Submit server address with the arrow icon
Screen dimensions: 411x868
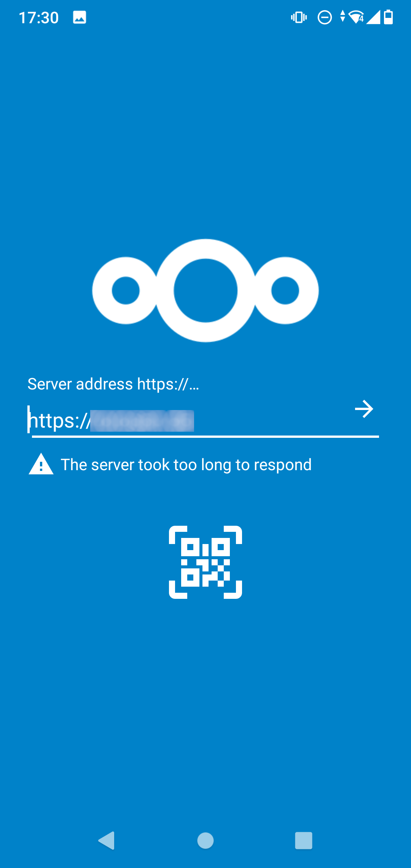(x=364, y=409)
